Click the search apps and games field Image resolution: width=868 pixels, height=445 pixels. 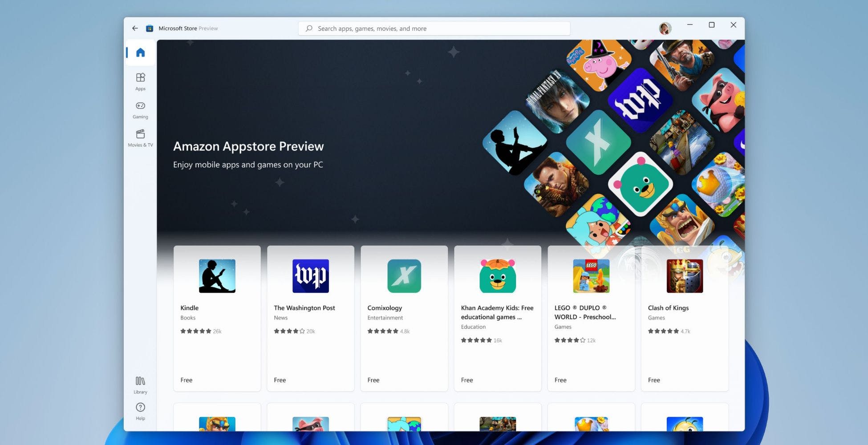pyautogui.click(x=434, y=28)
